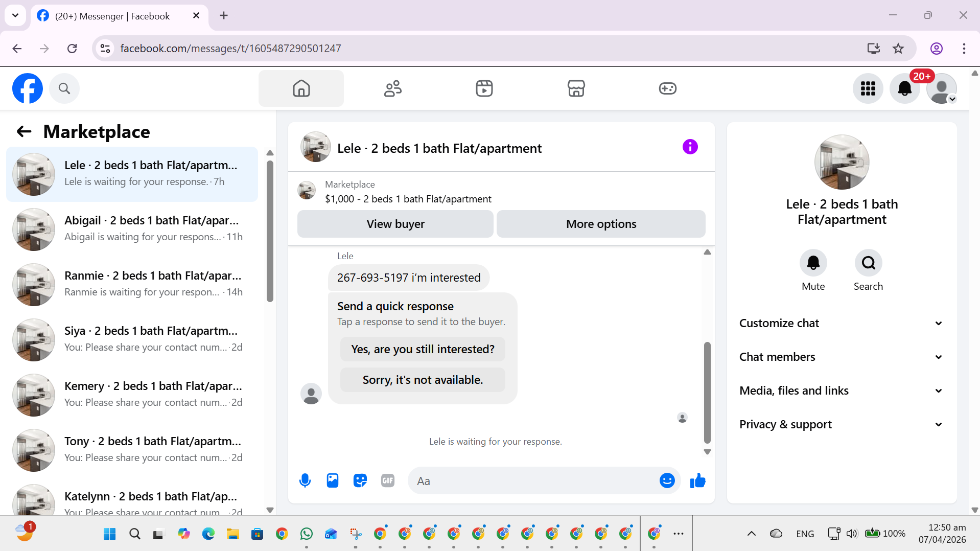Image resolution: width=980 pixels, height=551 pixels.
Task: Click the More options button
Action: pyautogui.click(x=601, y=224)
